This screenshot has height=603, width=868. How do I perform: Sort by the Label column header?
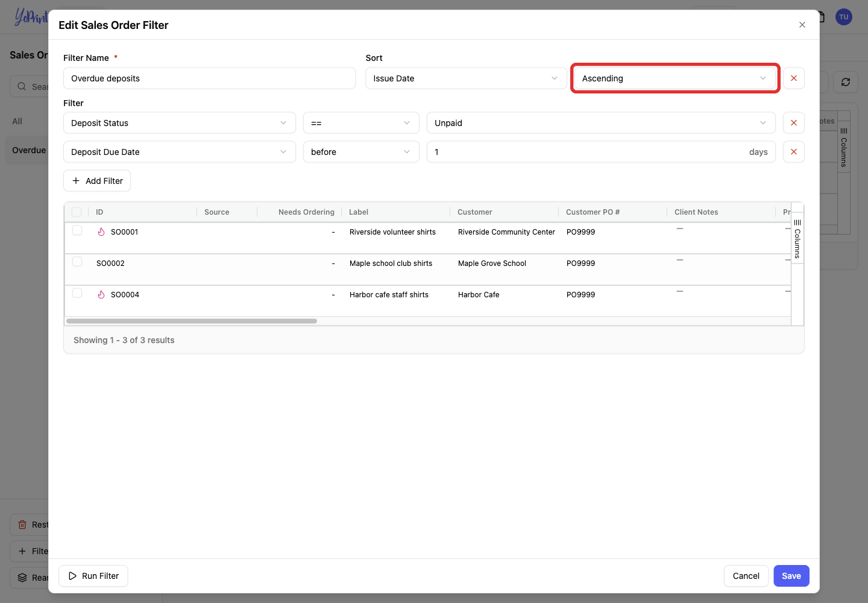(x=359, y=212)
